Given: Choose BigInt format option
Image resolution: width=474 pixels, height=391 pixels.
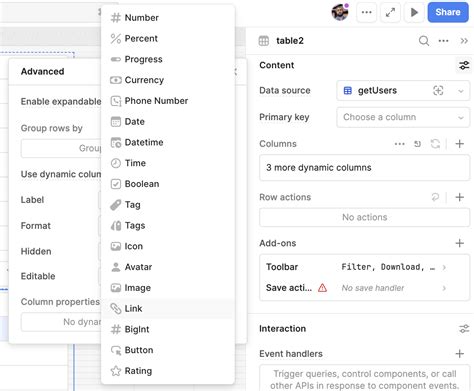Looking at the screenshot, I should (168, 329).
